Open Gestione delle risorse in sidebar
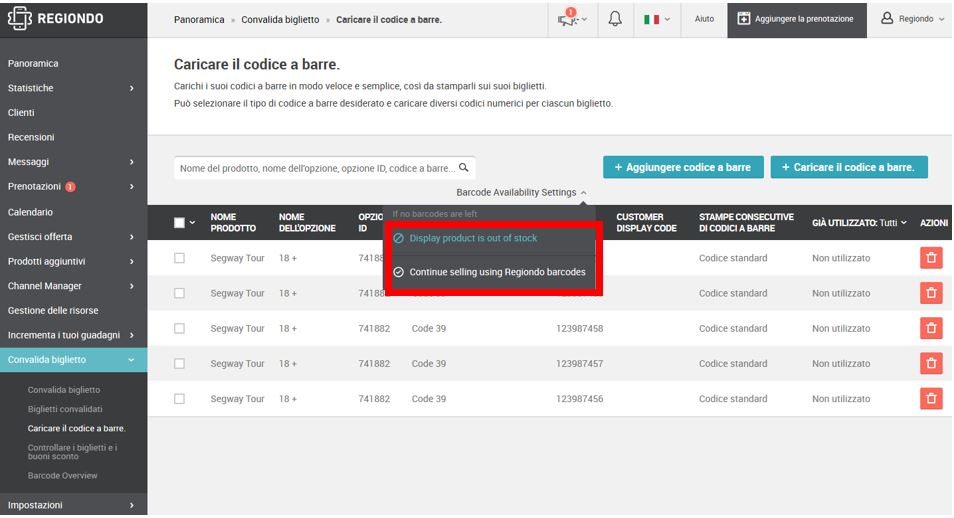Screen dimensions: 954x518 pyautogui.click(x=53, y=310)
